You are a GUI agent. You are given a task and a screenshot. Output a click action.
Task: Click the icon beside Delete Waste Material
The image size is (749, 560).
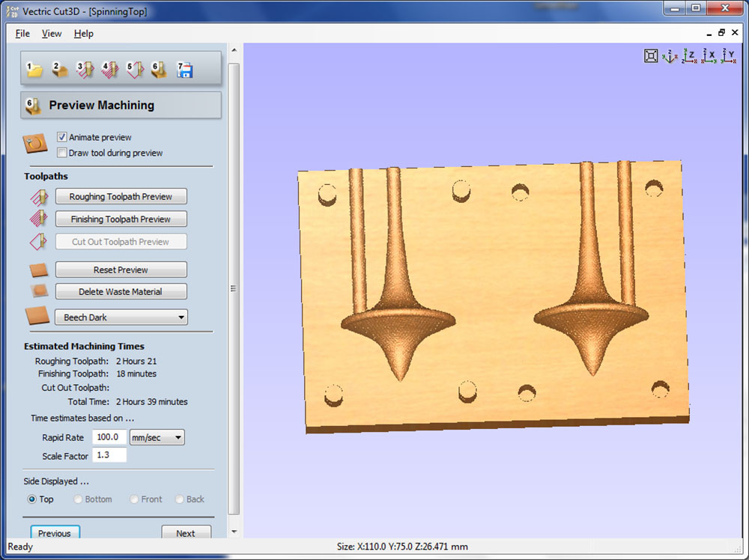(x=39, y=291)
